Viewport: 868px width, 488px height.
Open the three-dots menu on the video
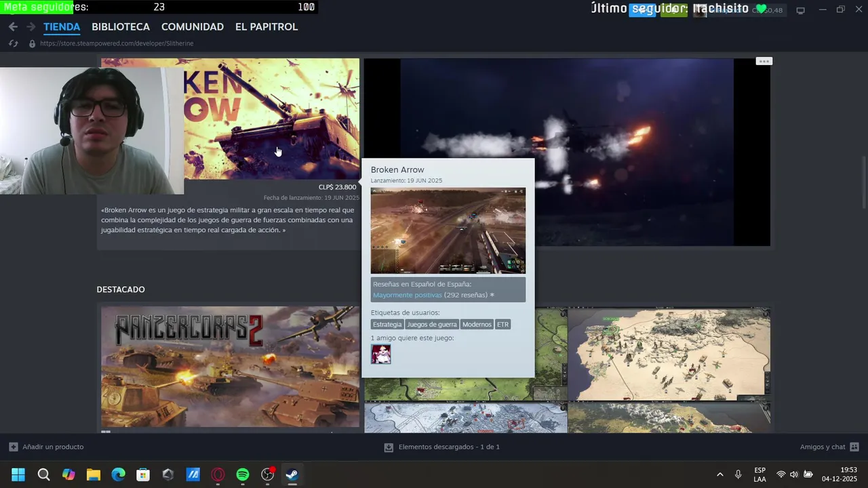pos(764,61)
